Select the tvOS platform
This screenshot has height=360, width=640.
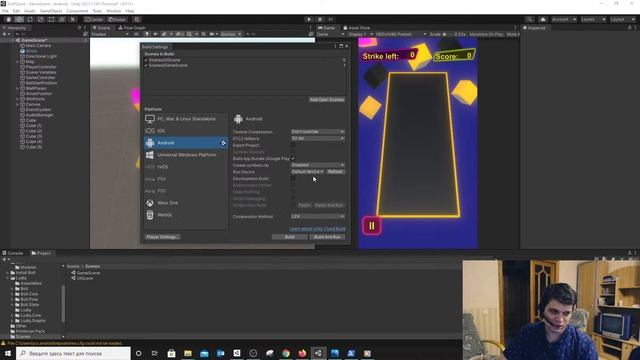point(186,167)
